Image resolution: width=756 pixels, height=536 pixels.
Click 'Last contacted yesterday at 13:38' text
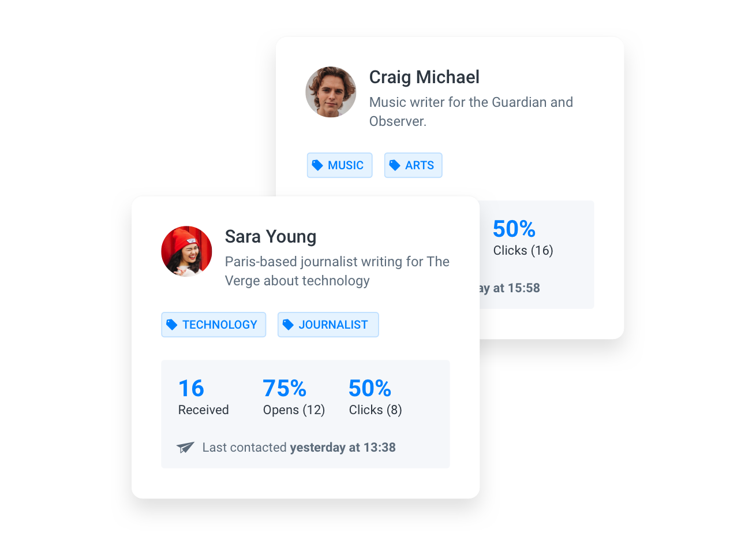[x=299, y=447]
